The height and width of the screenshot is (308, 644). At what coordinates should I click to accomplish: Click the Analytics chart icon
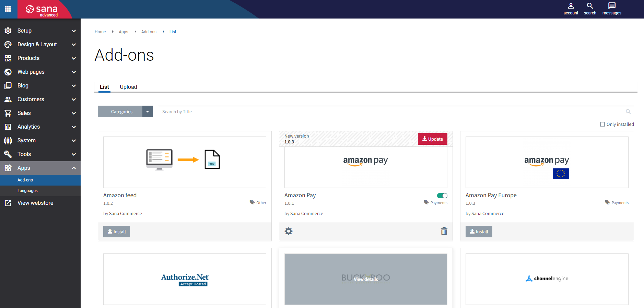coord(8,127)
